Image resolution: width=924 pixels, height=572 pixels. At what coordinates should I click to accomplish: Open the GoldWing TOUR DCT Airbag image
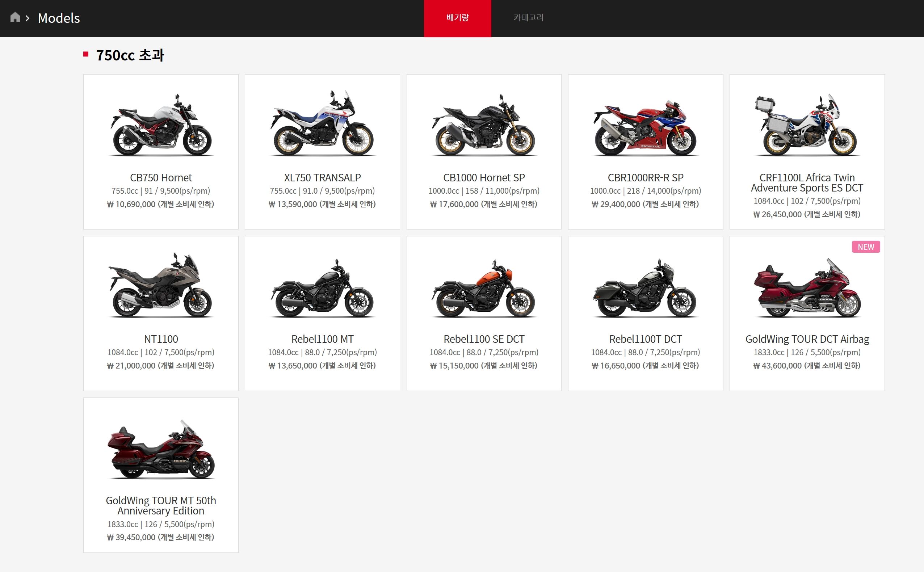[807, 288]
